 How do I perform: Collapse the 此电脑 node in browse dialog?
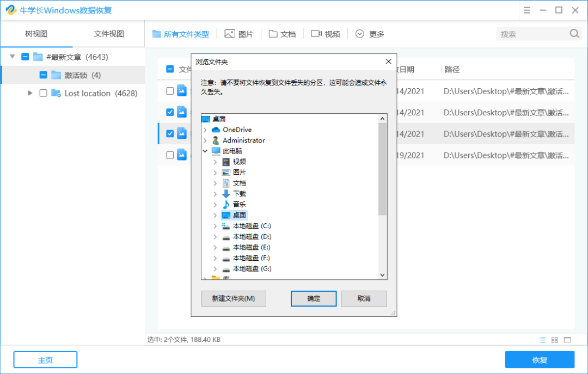pyautogui.click(x=206, y=151)
